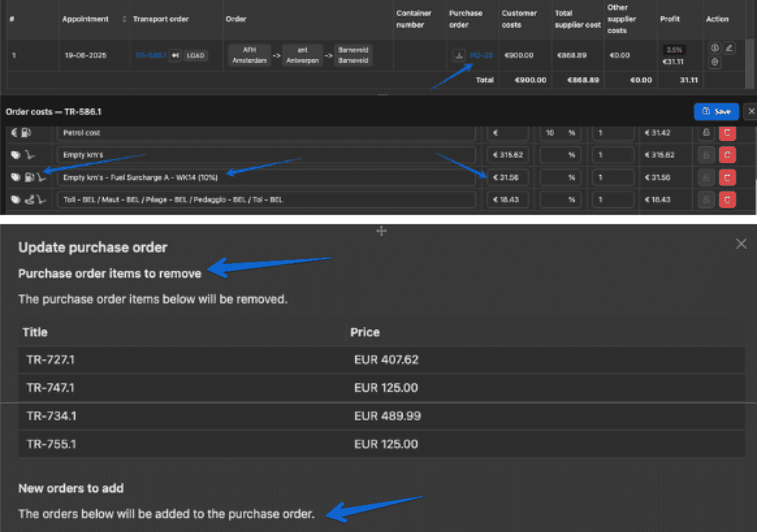Click the tag icon on Toll - BEL row
Screen dimensions: 757x532
tap(16, 199)
